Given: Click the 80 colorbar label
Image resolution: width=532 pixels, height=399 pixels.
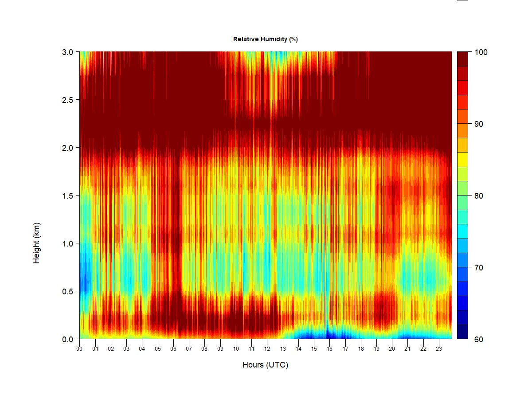Looking at the screenshot, I should [479, 196].
